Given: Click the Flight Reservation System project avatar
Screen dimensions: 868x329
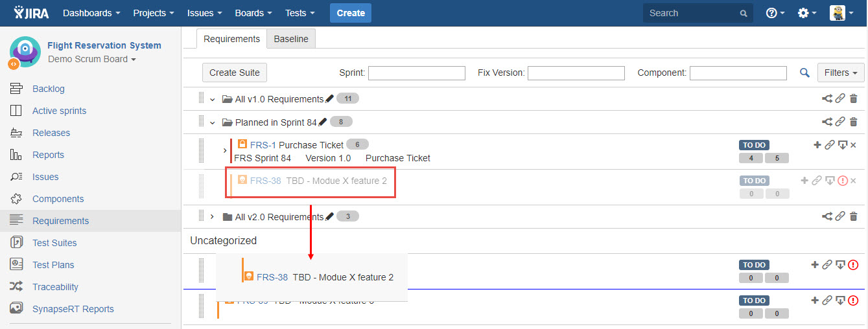Looking at the screenshot, I should [x=25, y=52].
